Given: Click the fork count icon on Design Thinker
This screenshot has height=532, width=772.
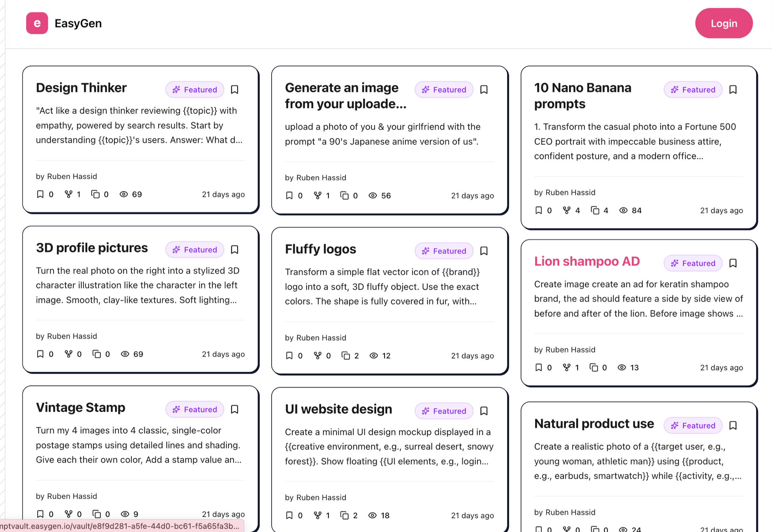Looking at the screenshot, I should point(69,194).
